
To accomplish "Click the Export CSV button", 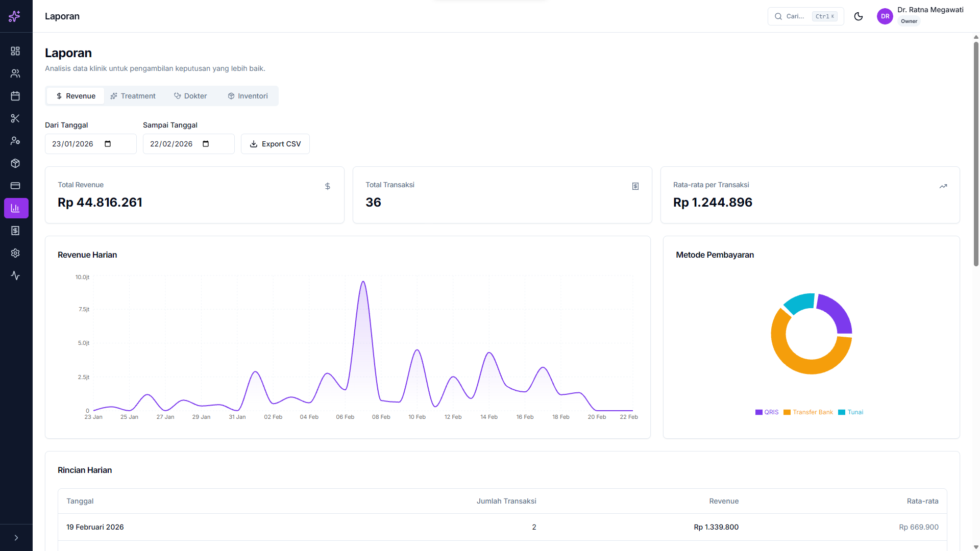I will 275,144.
